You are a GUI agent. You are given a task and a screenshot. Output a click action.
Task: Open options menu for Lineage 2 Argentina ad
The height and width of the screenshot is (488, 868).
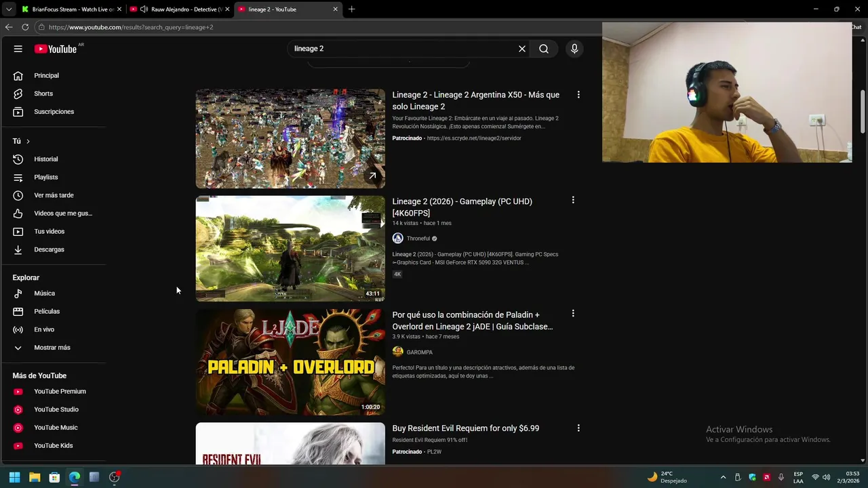(578, 95)
